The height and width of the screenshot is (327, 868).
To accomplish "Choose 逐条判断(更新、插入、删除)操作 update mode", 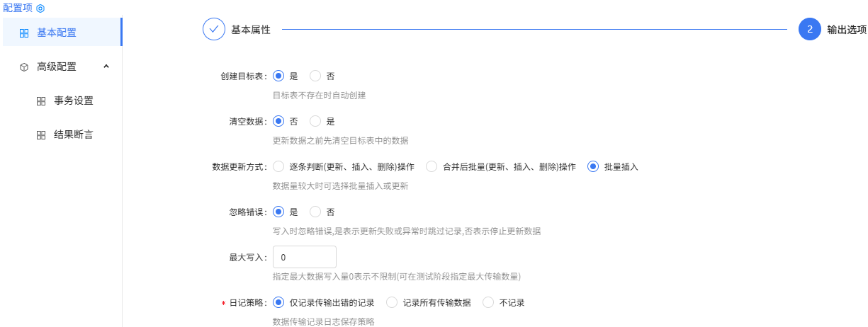I will coord(278,166).
